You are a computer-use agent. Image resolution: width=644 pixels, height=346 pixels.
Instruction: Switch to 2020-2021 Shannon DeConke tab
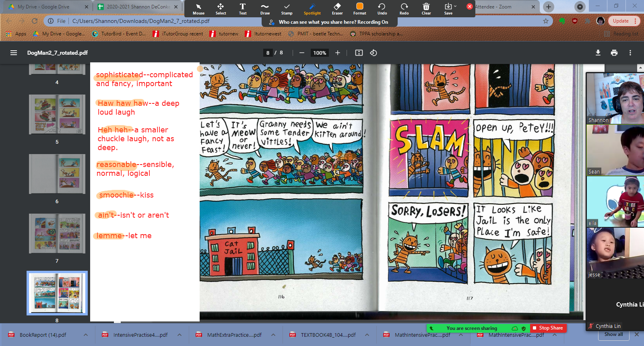coord(138,7)
